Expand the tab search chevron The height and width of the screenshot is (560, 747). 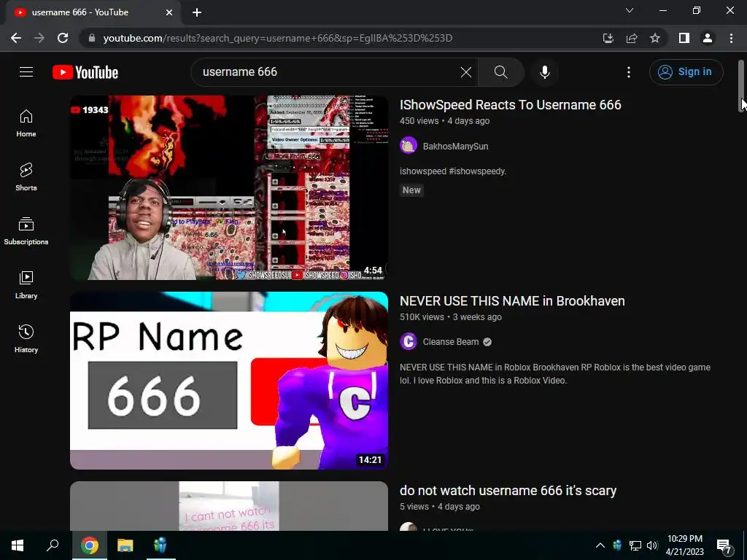[630, 10]
